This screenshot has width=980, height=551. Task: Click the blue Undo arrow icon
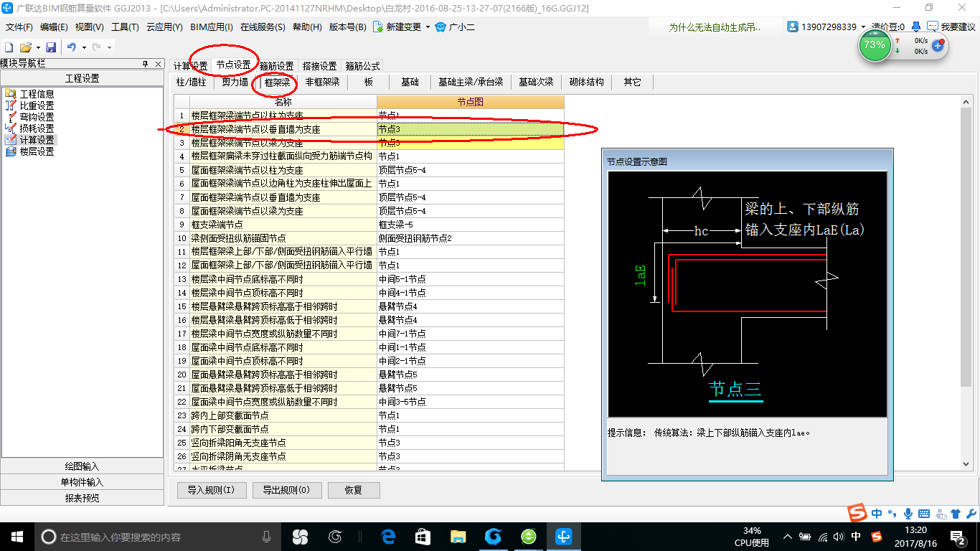pos(72,47)
